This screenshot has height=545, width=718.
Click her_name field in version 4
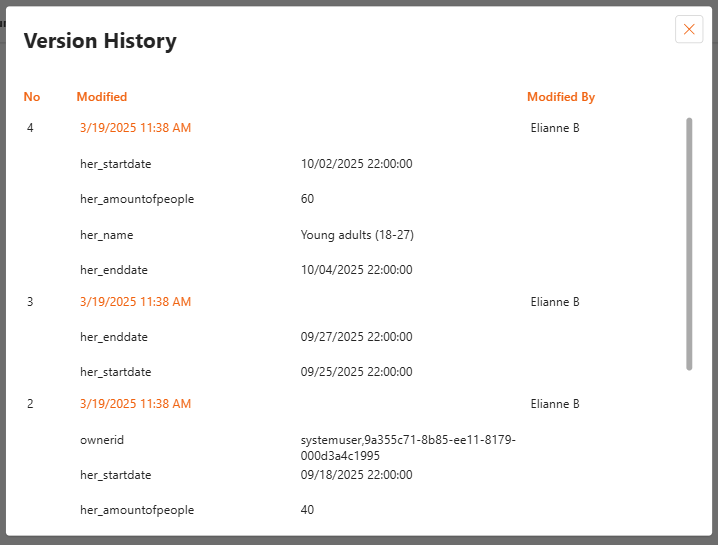[x=106, y=235]
